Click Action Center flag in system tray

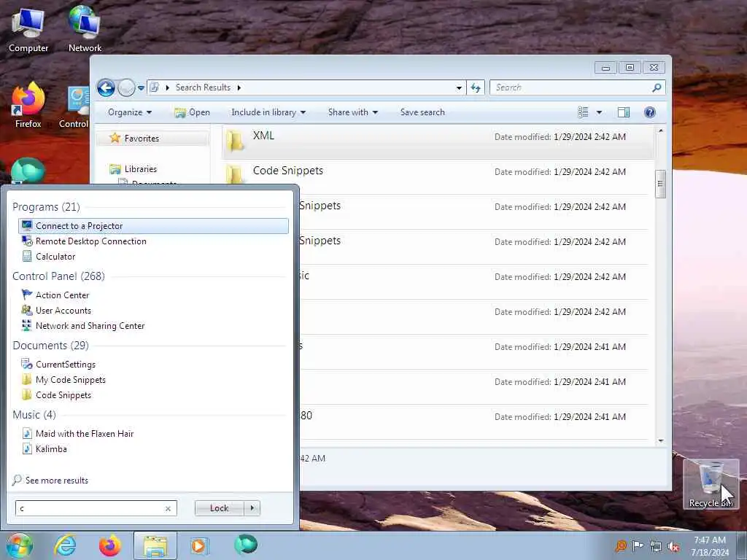point(638,545)
